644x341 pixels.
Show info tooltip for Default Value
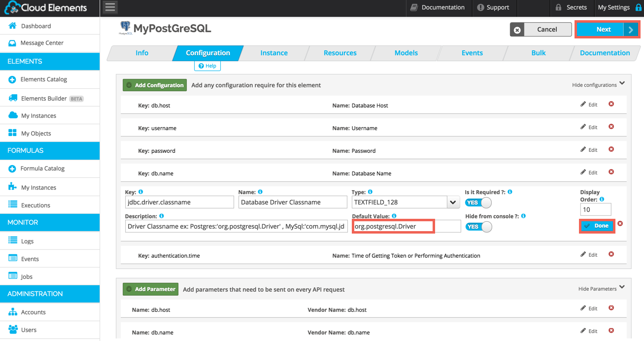point(394,216)
